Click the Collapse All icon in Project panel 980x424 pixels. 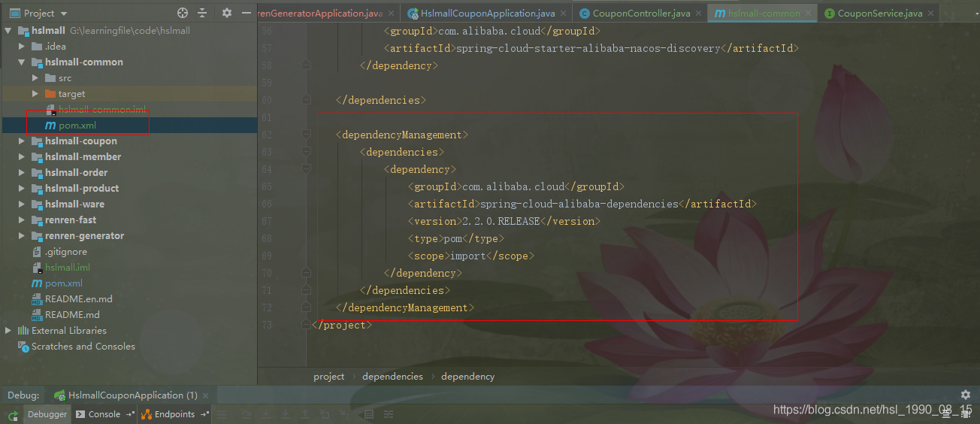tap(202, 13)
